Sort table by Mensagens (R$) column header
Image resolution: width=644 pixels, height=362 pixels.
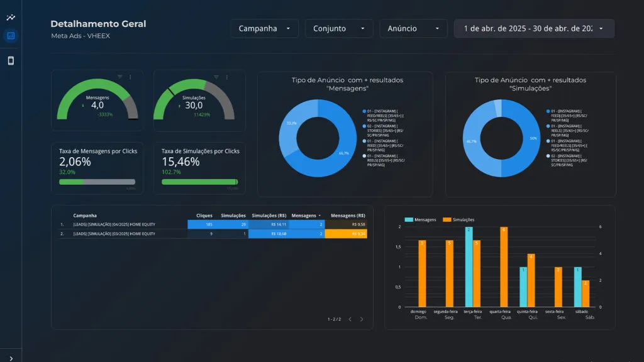pyautogui.click(x=348, y=216)
